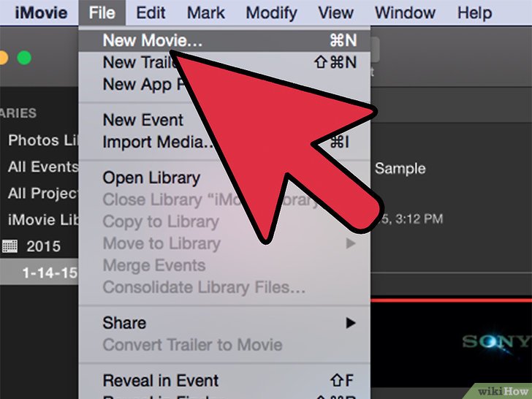Click the green zoom window button
This screenshot has height=399, width=532.
24,58
